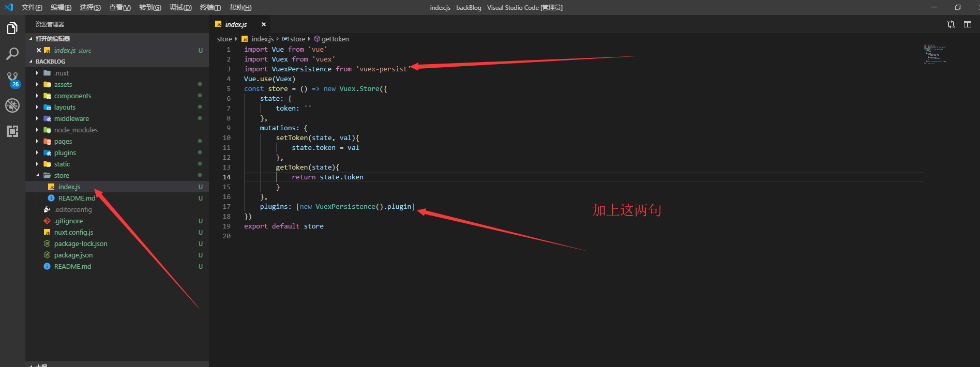Open package-lock.json from the explorer

pos(81,244)
